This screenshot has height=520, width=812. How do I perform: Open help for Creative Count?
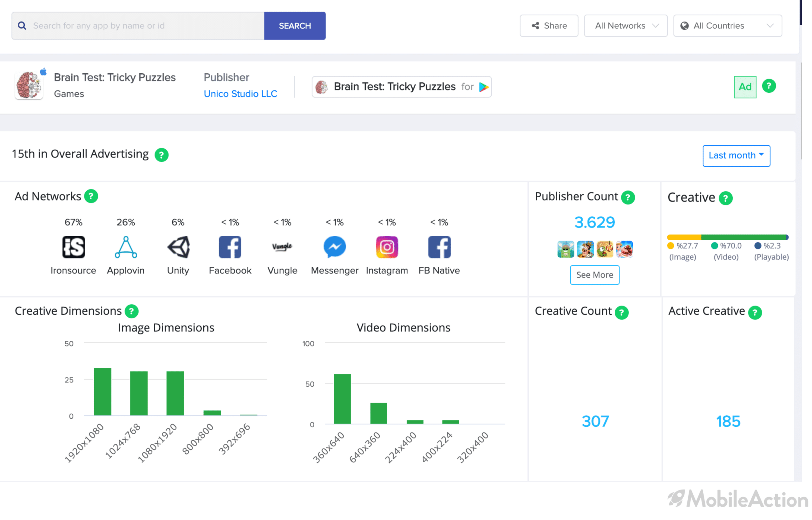622,313
